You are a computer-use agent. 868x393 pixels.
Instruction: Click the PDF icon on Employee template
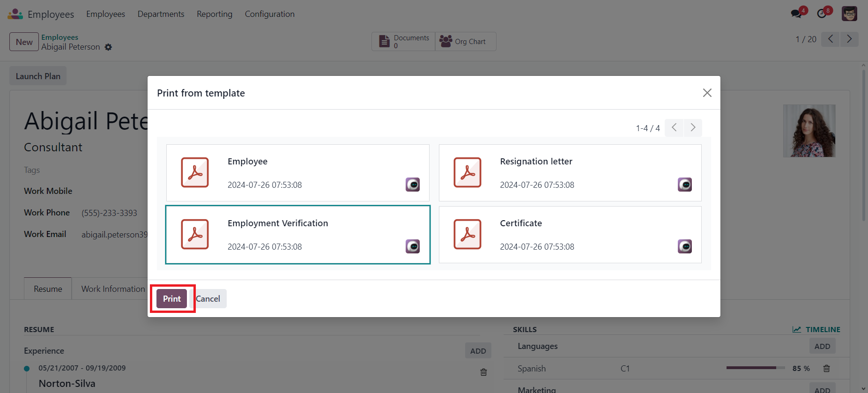coord(195,172)
